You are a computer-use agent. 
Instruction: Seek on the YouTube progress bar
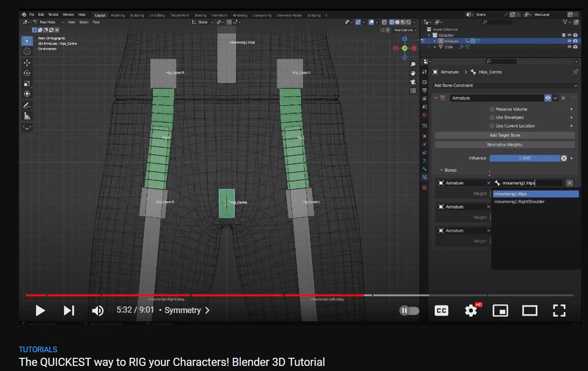[299, 295]
